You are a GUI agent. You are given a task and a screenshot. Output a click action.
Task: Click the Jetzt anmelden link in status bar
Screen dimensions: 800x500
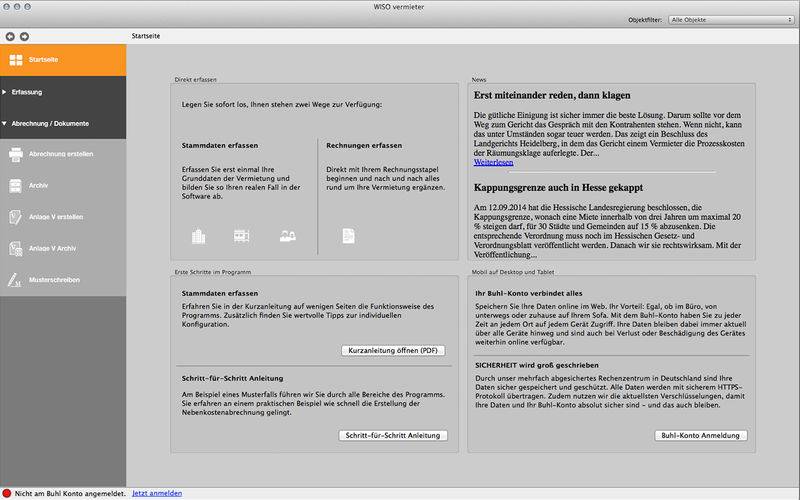[157, 493]
